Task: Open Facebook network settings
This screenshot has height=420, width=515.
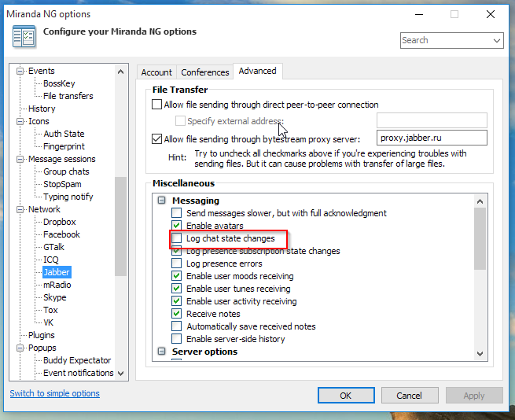Action: pyautogui.click(x=62, y=234)
